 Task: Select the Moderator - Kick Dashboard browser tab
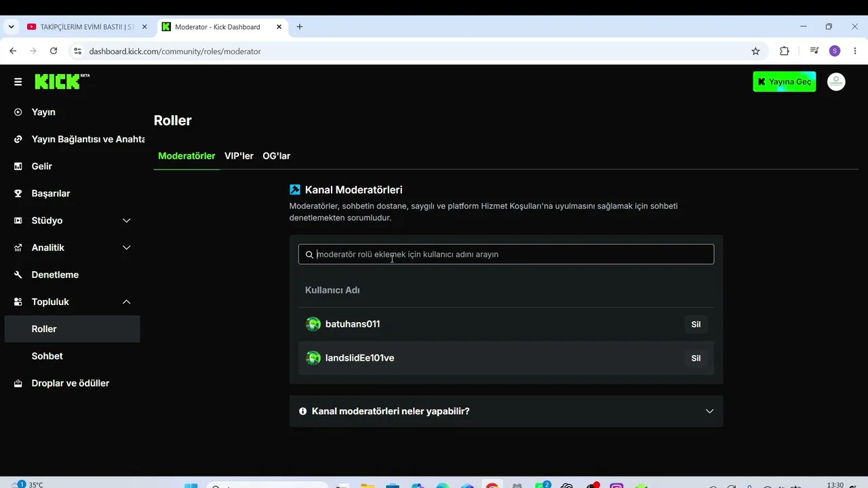tap(223, 27)
